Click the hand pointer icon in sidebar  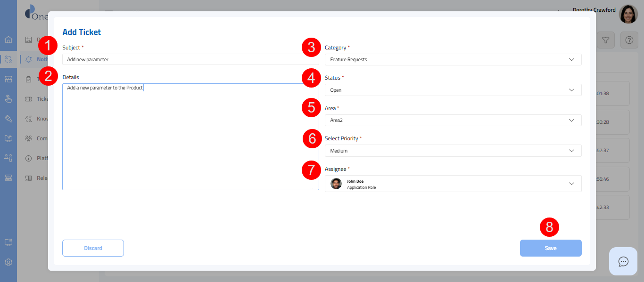[x=8, y=99]
